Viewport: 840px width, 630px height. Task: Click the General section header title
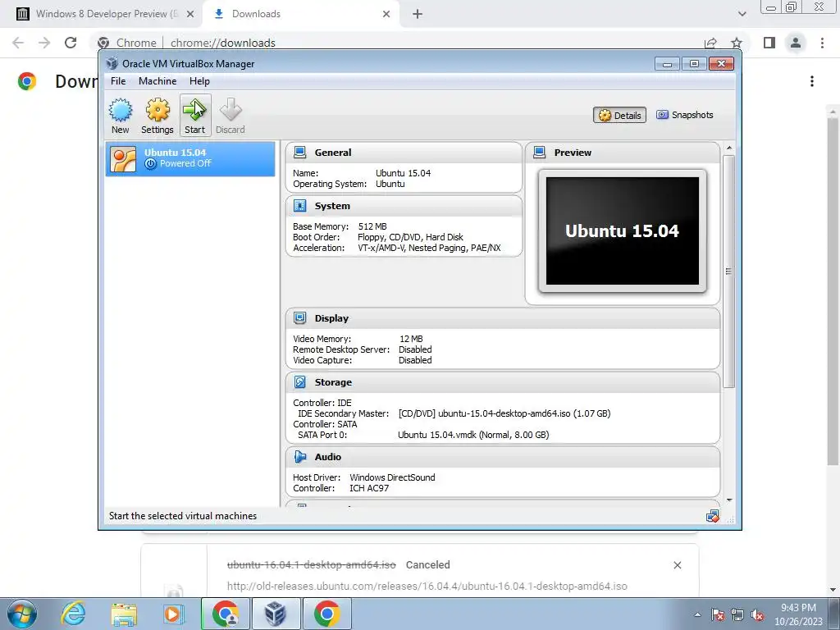point(333,153)
